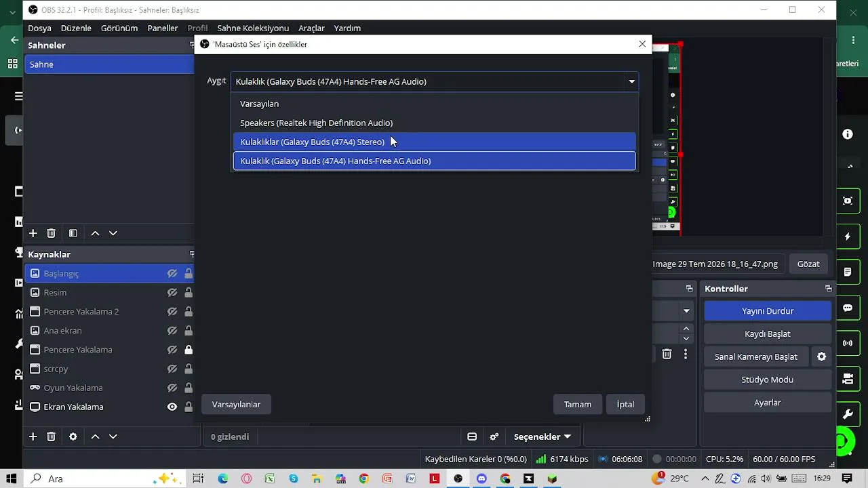Click the chat bubble icon in the right sidebar
868x488 pixels.
(848, 308)
